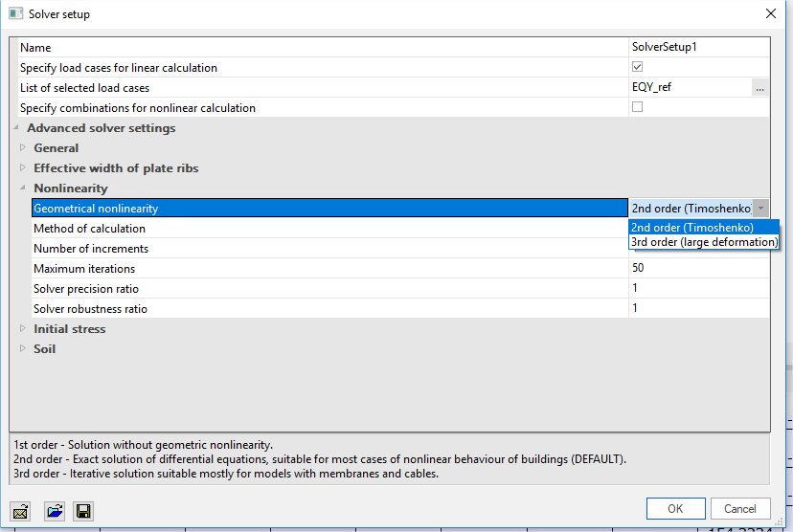Choose 3rd order (large deformation) option

tap(704, 242)
